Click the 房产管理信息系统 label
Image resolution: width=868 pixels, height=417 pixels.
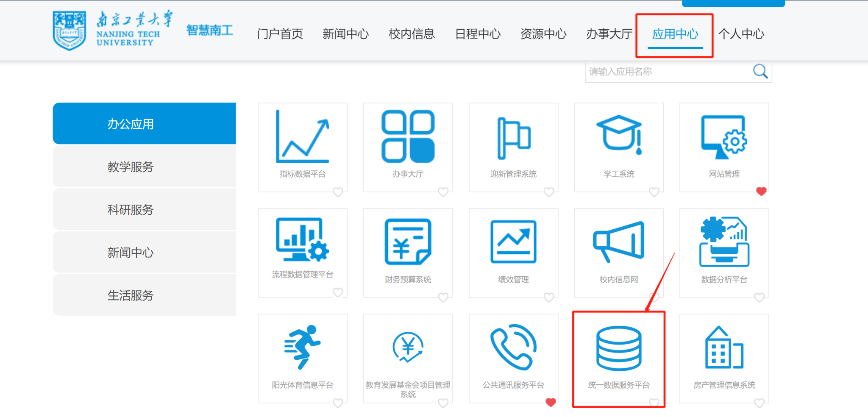coord(724,385)
